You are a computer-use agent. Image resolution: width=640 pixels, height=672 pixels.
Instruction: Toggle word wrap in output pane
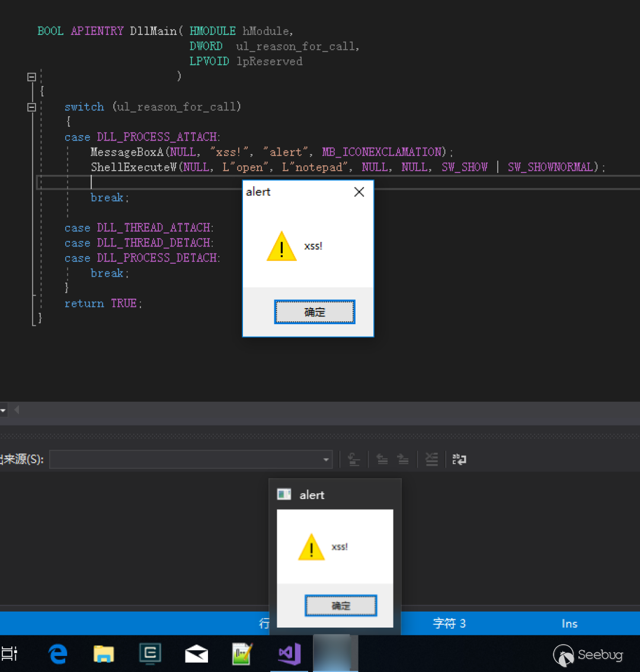pos(459,459)
